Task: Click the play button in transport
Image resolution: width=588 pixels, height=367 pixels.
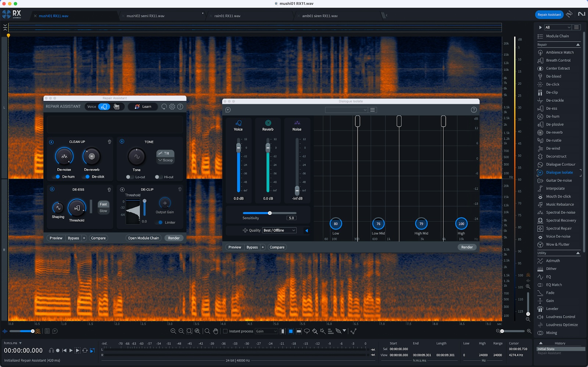Action: point(71,350)
